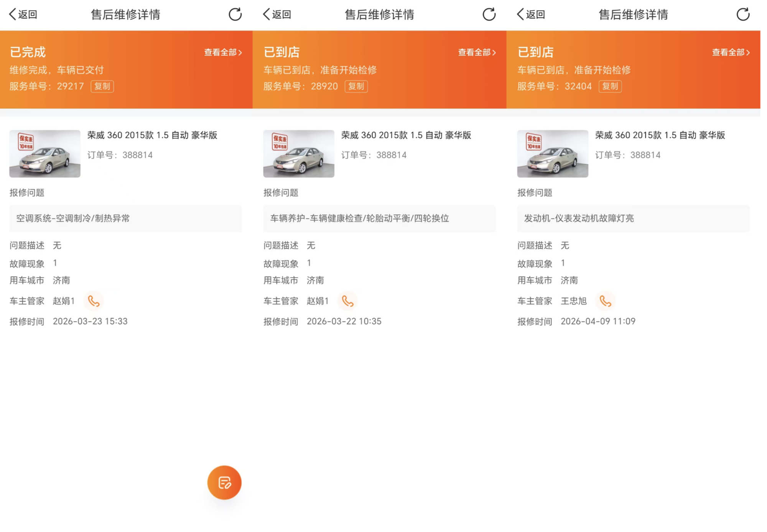Tap the phone icon next to 赵娟1 on order 28920
This screenshot has width=767, height=532.
tap(348, 301)
